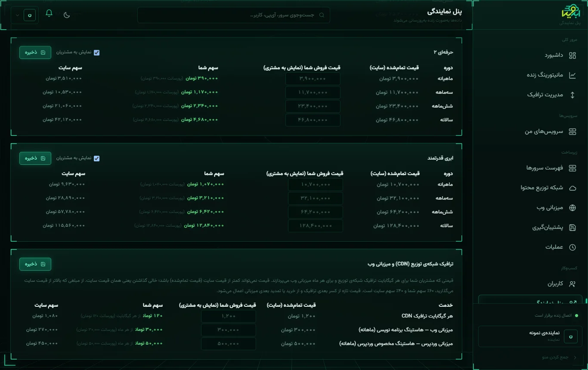The image size is (588, 370).
Task: Save the حرفه‌ای ۲ plan with ذخیره
Action: click(35, 52)
